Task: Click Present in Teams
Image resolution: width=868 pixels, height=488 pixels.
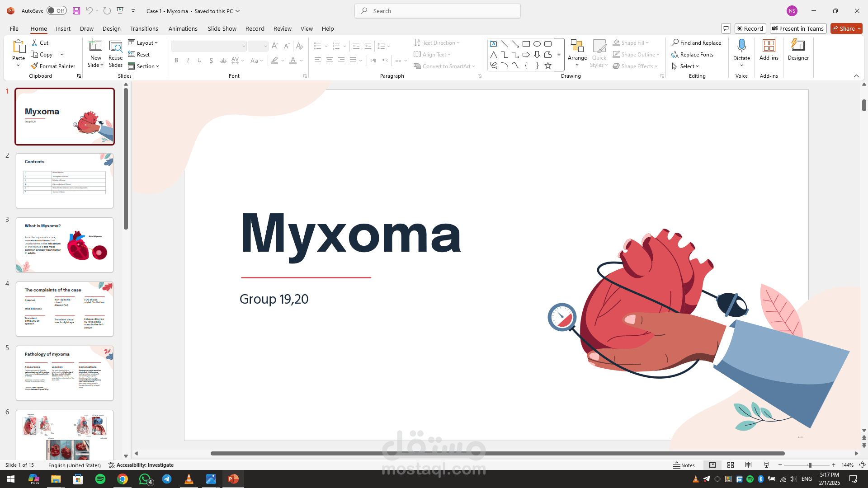Action: 798,28
